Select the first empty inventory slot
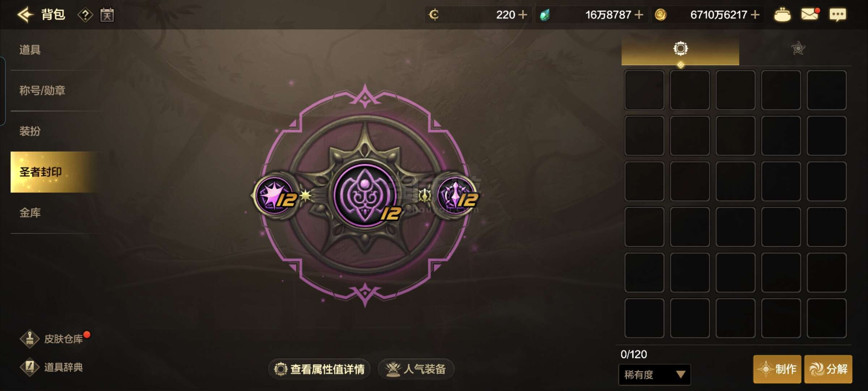This screenshot has height=391, width=868. [644, 90]
